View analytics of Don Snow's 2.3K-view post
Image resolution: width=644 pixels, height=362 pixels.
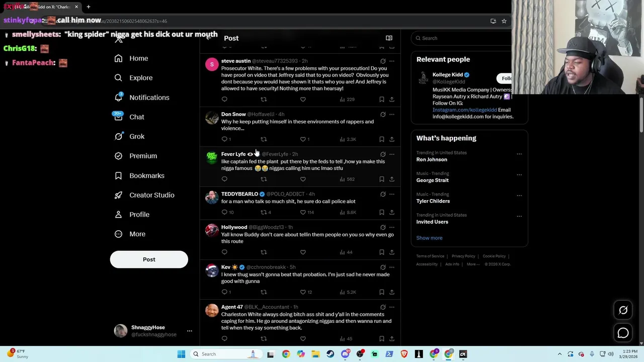[348, 139]
